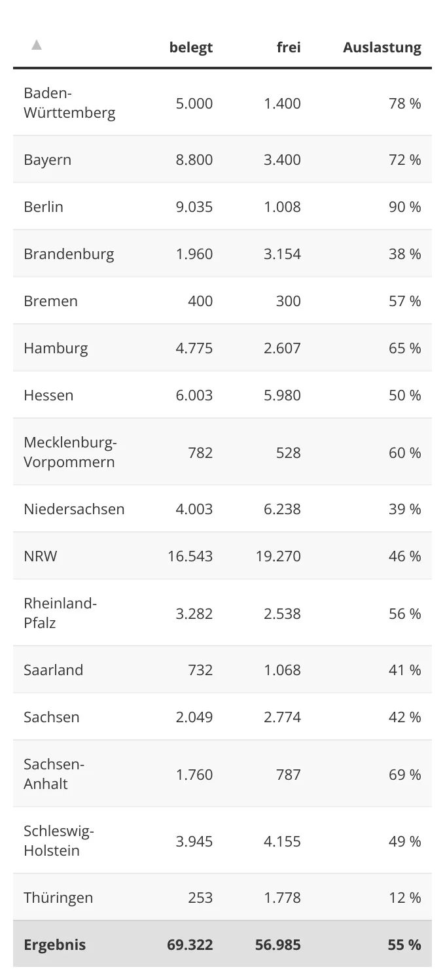Click NRW's frei value 19.270
Screen dimensions: 445x980
[278, 557]
